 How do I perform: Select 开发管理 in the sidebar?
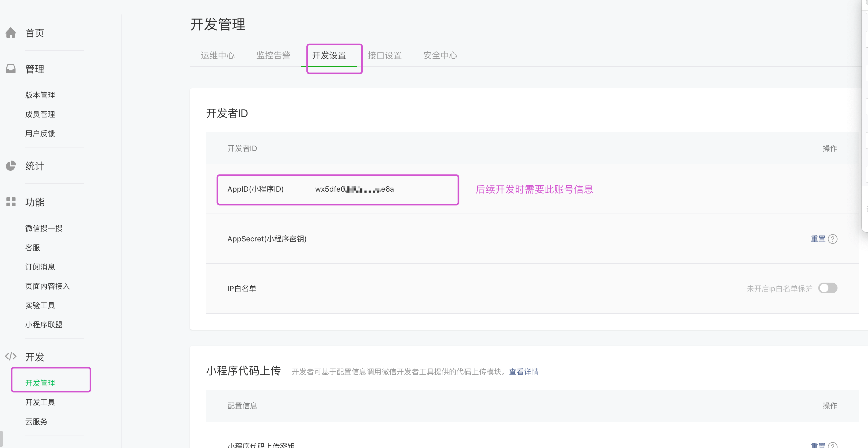tap(40, 383)
